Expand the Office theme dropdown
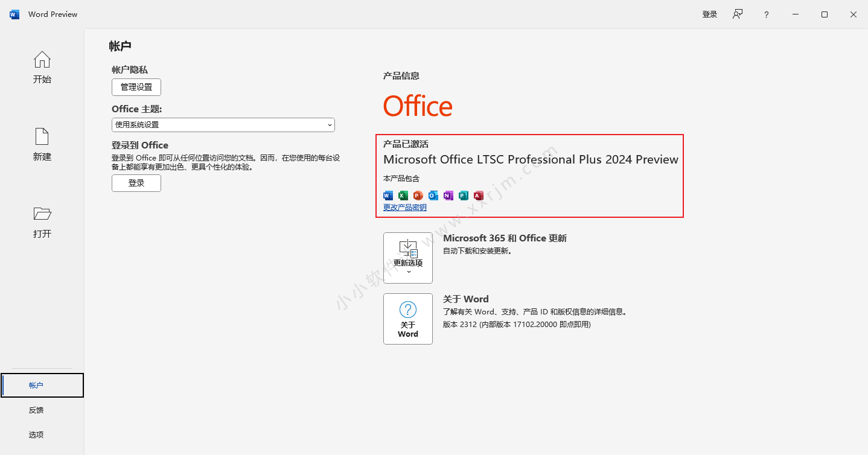The height and width of the screenshot is (455, 868). click(223, 125)
